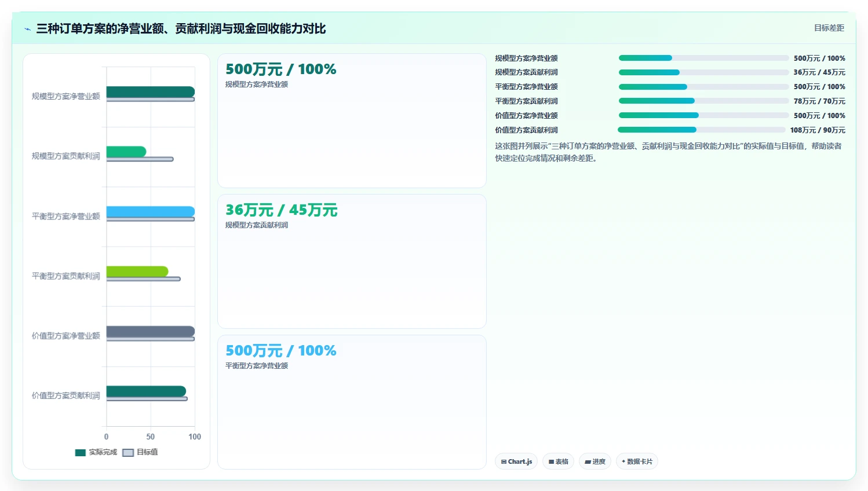Click the dark green 500万元 / 100% card value

click(281, 69)
